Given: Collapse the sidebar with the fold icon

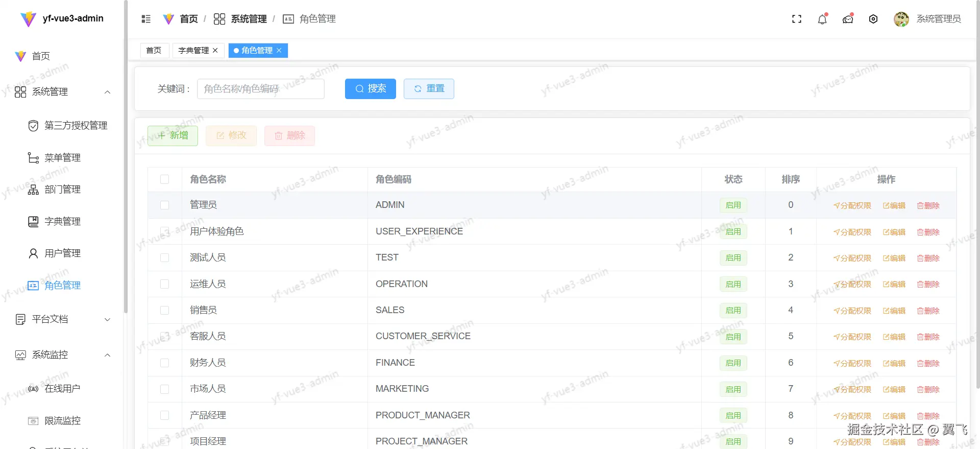Looking at the screenshot, I should point(146,19).
